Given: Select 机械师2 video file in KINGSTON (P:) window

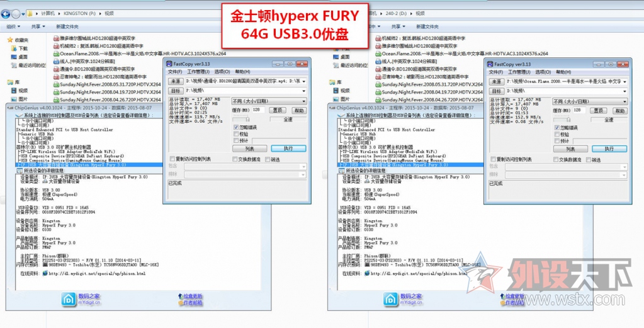Looking at the screenshot, I should click(x=98, y=46).
